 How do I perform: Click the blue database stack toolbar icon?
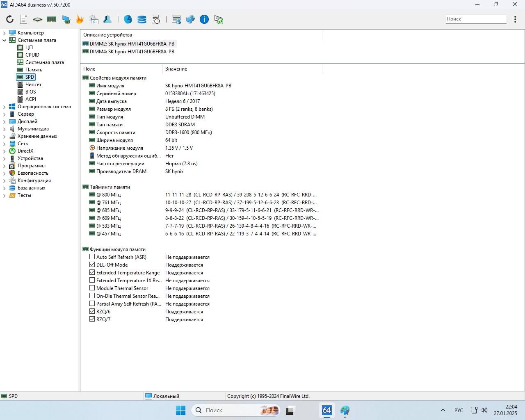pos(142,19)
